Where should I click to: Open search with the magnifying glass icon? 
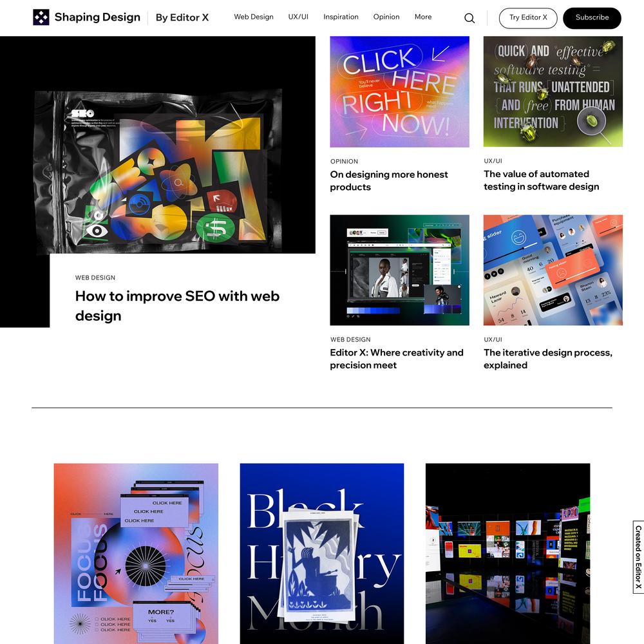coord(469,18)
